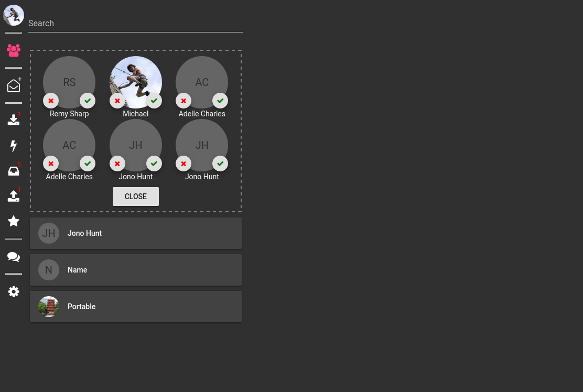The image size is (583, 392).
Task: Open the downloads icon with badge
Action: click(14, 119)
